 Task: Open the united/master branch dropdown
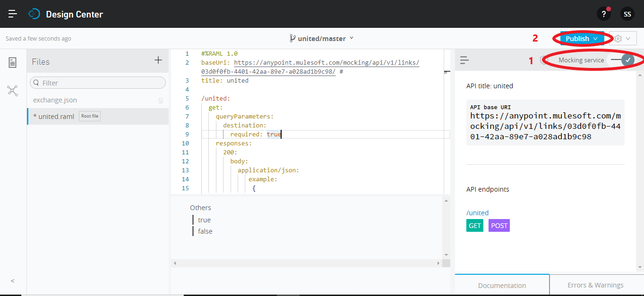[322, 39]
